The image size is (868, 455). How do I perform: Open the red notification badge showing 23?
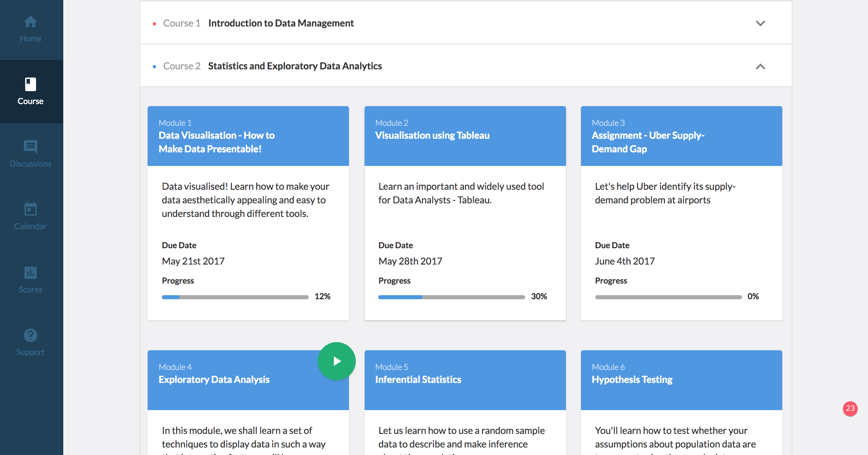pos(850,408)
